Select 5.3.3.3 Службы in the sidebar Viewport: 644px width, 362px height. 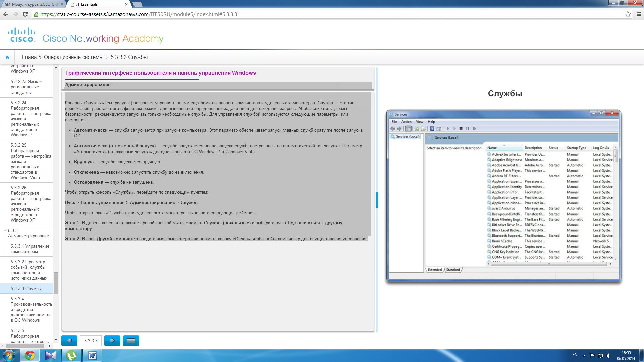coord(26,288)
